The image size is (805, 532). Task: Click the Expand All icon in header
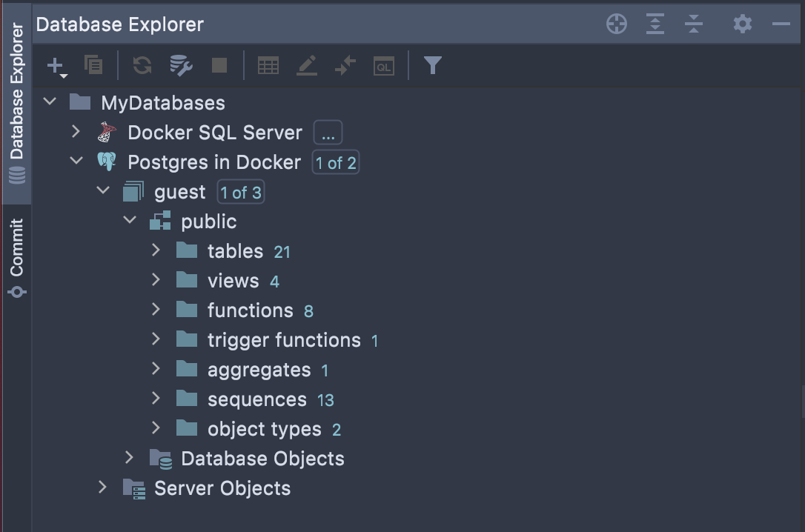[x=655, y=24]
